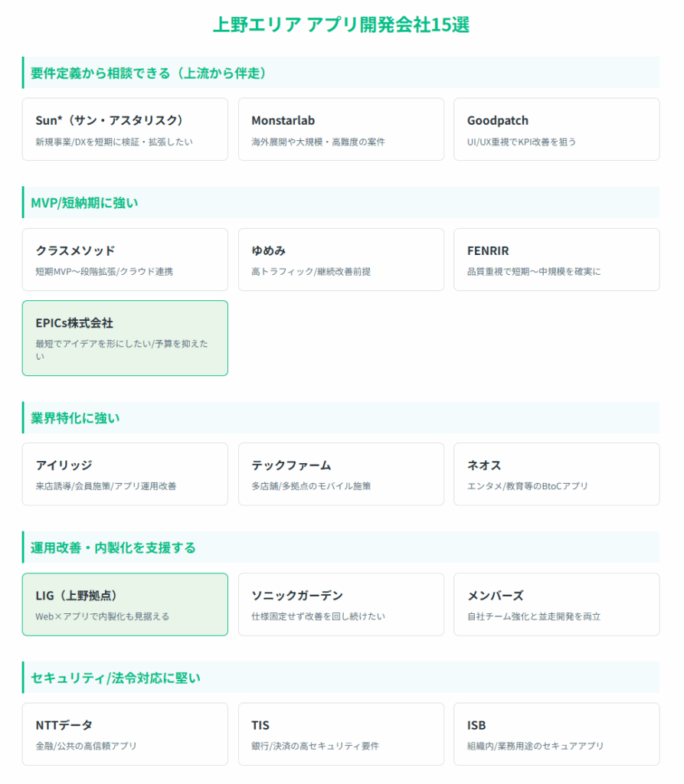Click the text 短期MVP〜段階拡張/クラウド連携
The image size is (684, 784).
click(104, 272)
